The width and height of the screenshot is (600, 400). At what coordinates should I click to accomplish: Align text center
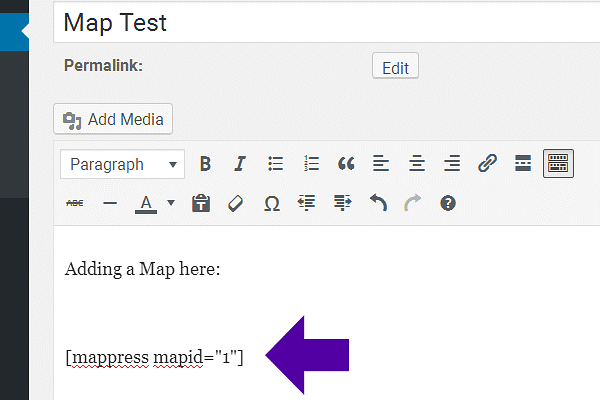pyautogui.click(x=417, y=164)
